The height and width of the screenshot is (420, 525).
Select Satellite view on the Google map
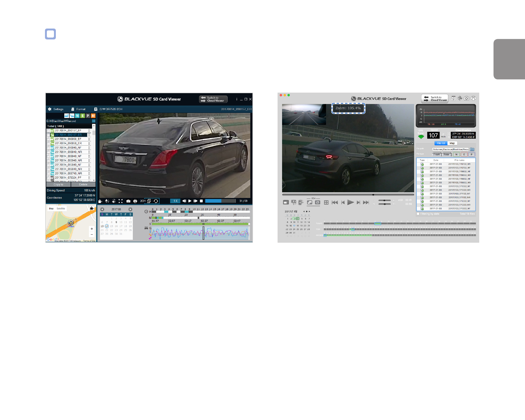click(61, 209)
